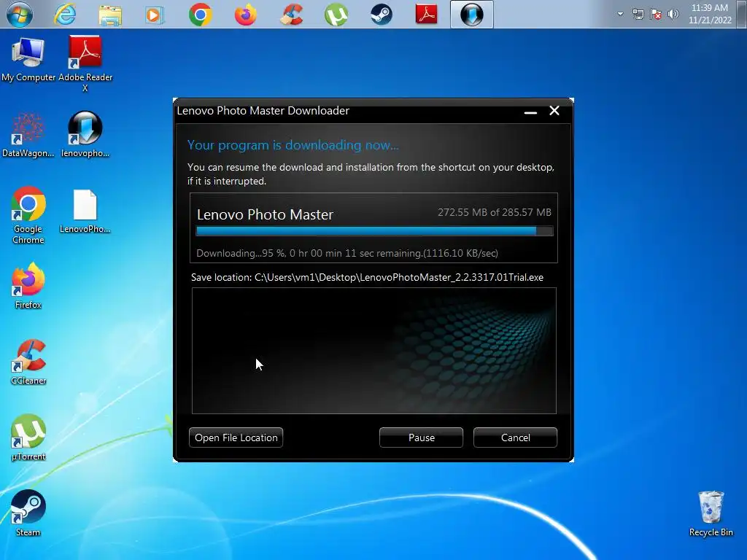The height and width of the screenshot is (560, 747).
Task: Select the Google Chrome desktop icon
Action: click(28, 215)
